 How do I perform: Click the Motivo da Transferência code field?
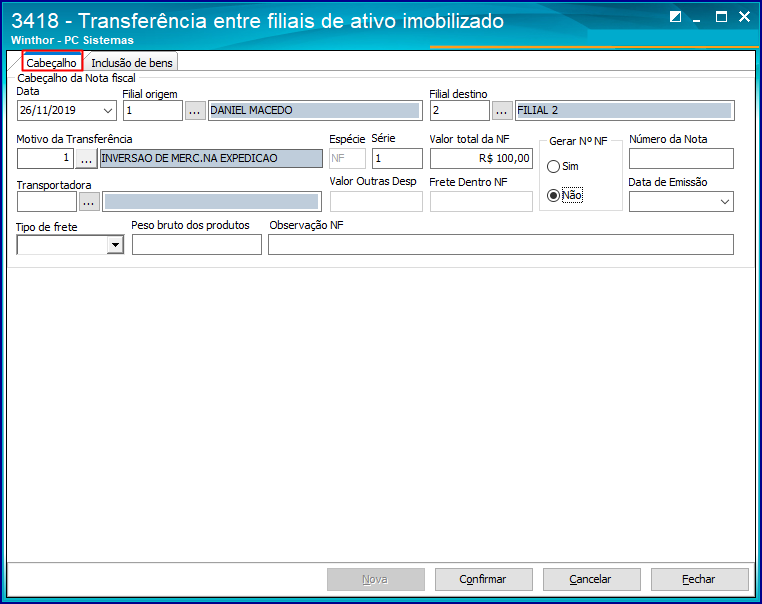pos(45,158)
